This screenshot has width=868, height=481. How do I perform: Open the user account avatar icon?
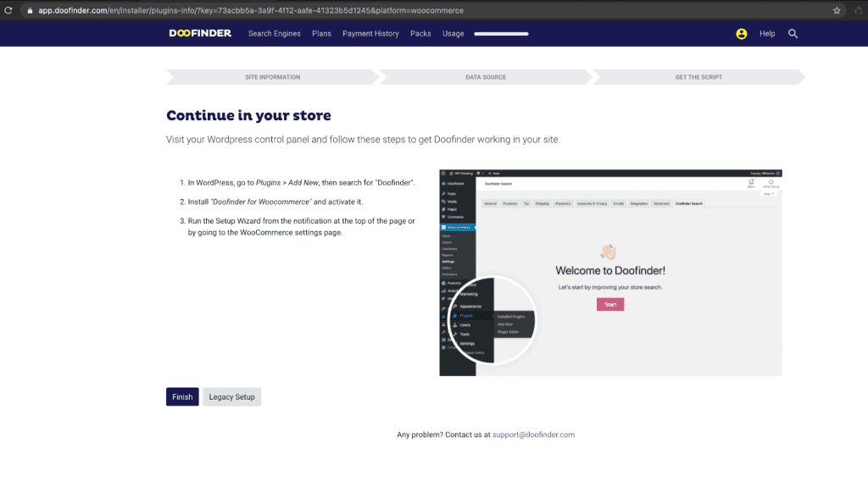[x=742, y=34]
